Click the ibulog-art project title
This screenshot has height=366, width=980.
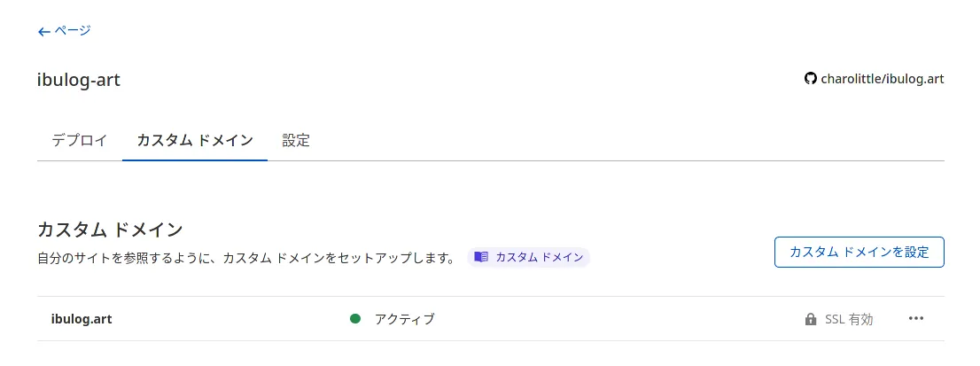click(x=79, y=80)
